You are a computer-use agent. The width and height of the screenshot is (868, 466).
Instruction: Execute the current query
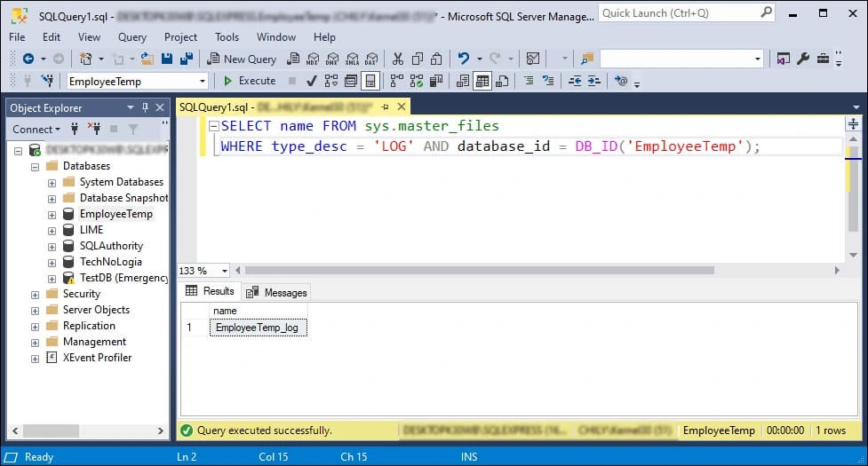pos(250,82)
